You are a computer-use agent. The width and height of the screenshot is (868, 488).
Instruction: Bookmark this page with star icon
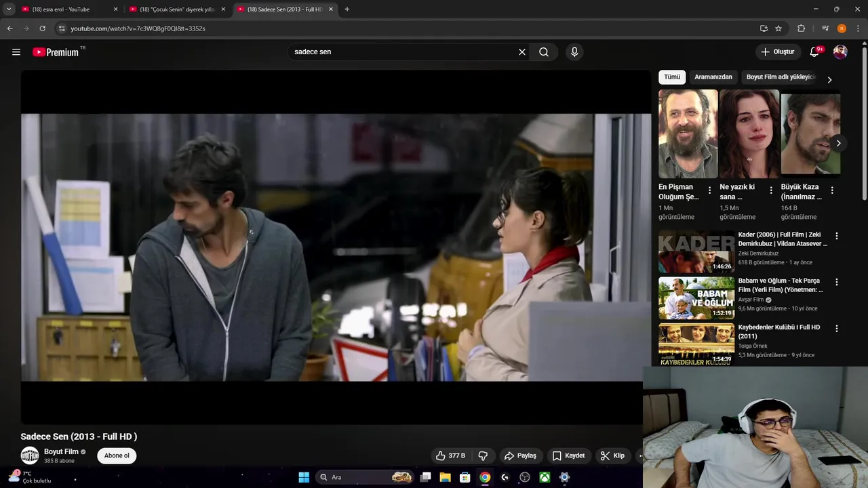(778, 28)
